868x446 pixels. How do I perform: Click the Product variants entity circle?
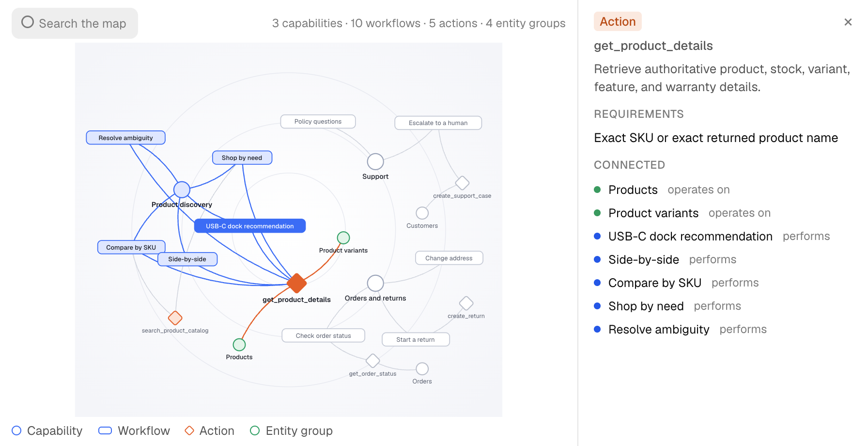point(343,238)
